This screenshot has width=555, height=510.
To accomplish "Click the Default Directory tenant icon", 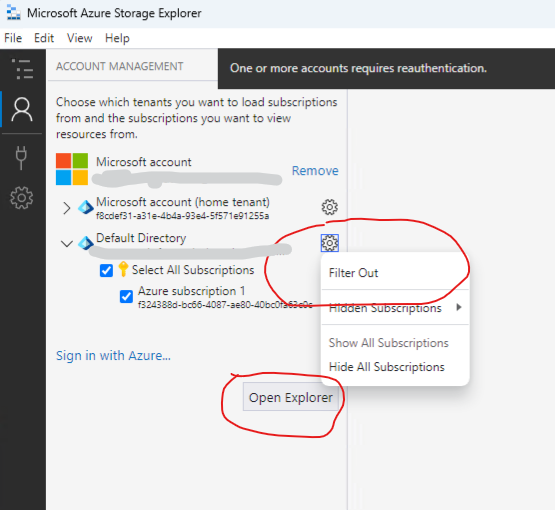I will tap(86, 243).
